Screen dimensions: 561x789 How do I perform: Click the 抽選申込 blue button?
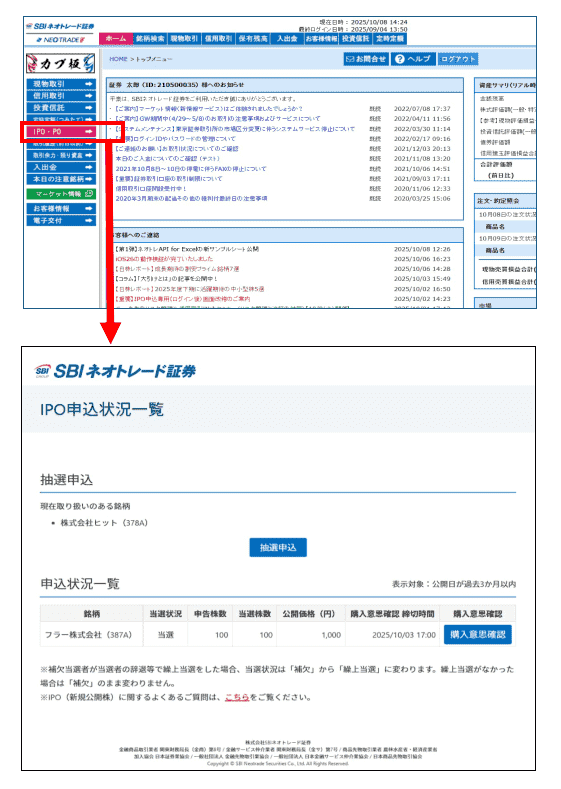click(x=278, y=547)
